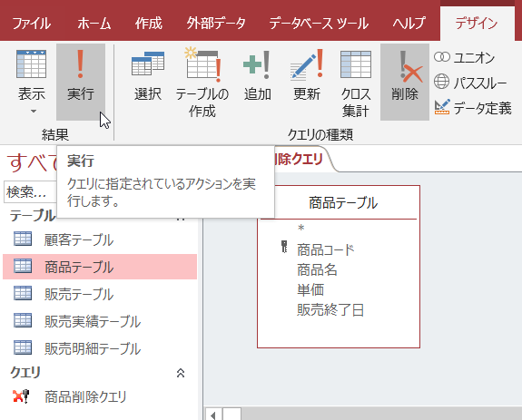Click the 販売明細テーブル table icon
This screenshot has width=522, height=420.
[23, 347]
